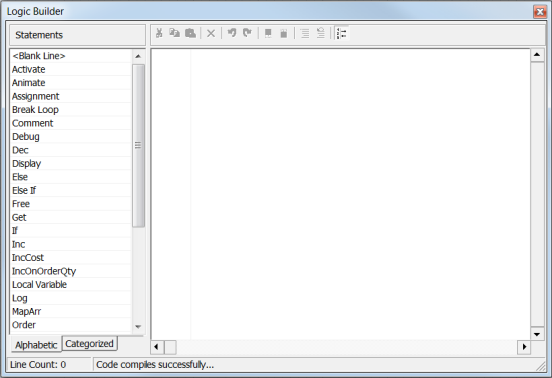The width and height of the screenshot is (552, 378).
Task: Click the Delete X icon
Action: tap(211, 33)
